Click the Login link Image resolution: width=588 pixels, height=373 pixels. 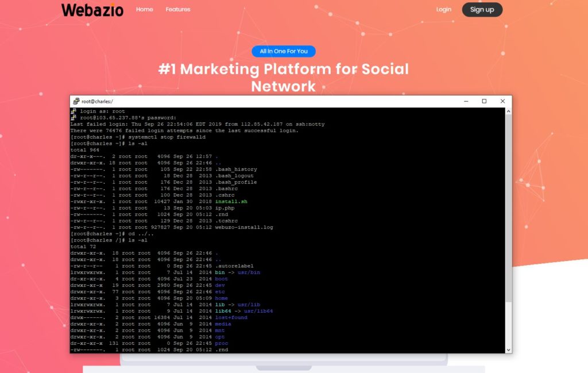[443, 9]
